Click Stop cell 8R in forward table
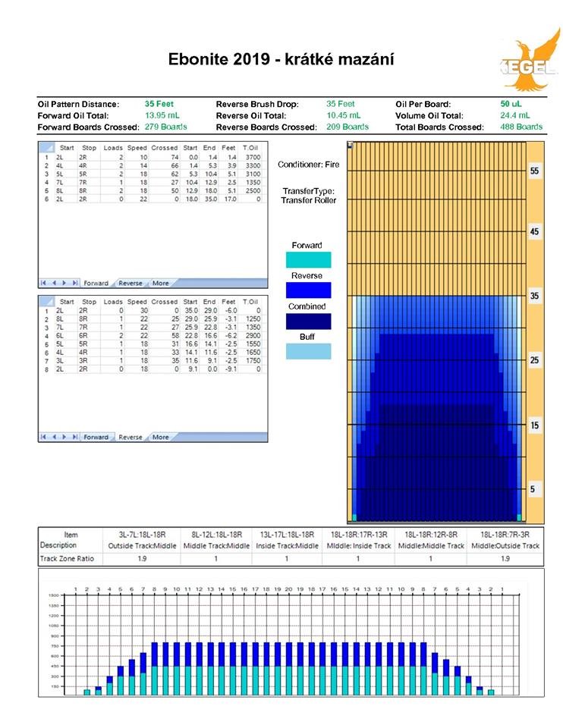The image size is (563, 728). tap(83, 191)
